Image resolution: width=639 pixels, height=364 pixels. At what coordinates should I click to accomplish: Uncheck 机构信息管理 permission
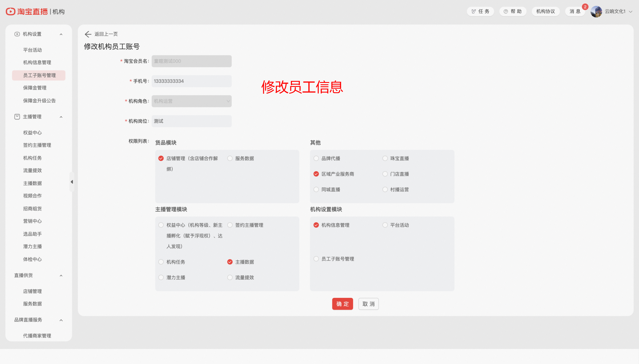click(x=316, y=225)
